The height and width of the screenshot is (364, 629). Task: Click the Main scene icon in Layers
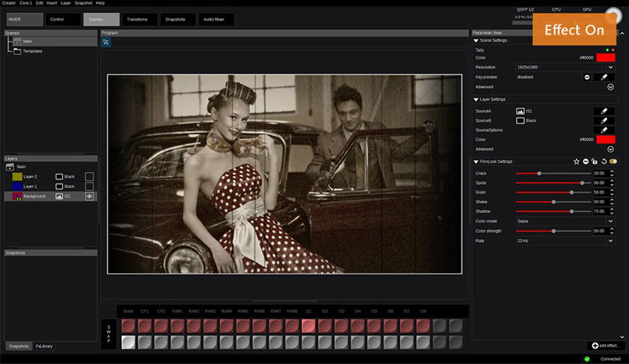coord(10,167)
